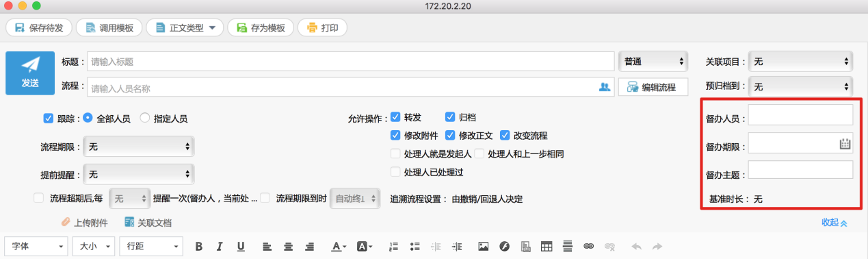Uncheck the 修改正文 checkbox

coord(450,135)
